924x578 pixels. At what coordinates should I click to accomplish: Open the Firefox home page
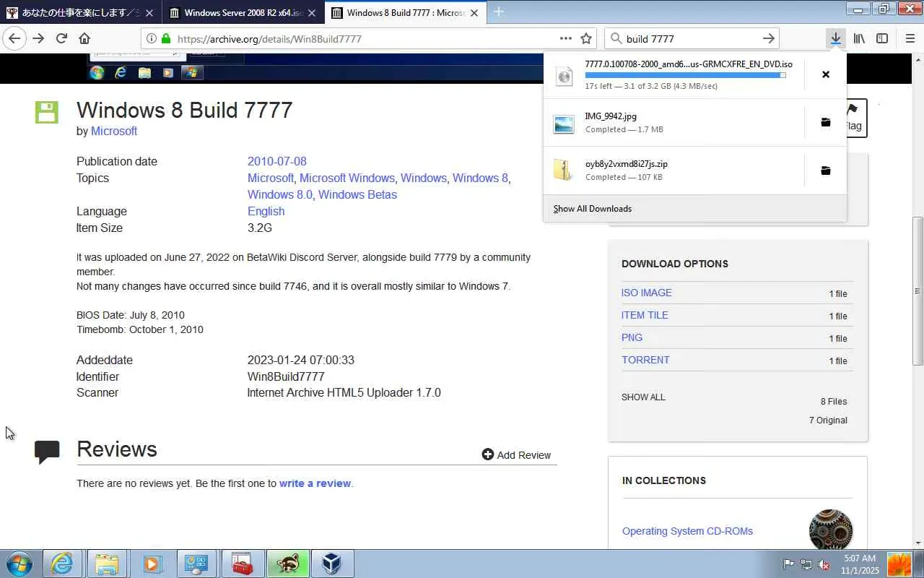point(84,38)
